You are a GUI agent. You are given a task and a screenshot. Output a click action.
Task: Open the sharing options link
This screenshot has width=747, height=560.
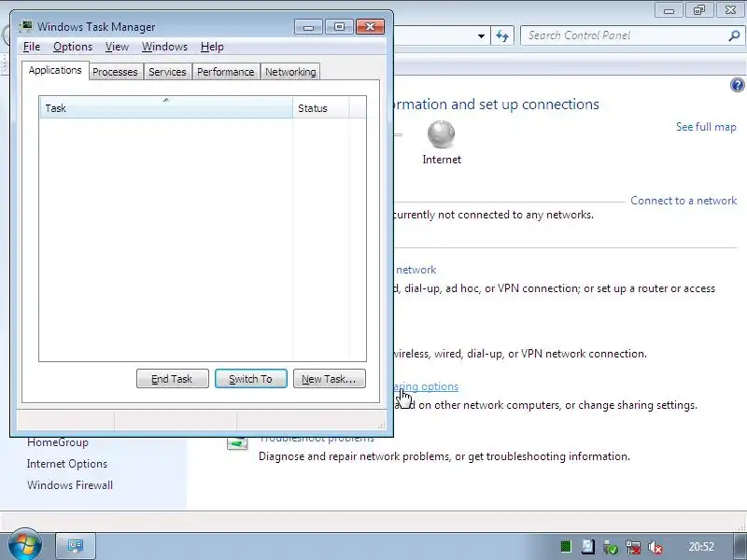[x=427, y=386]
